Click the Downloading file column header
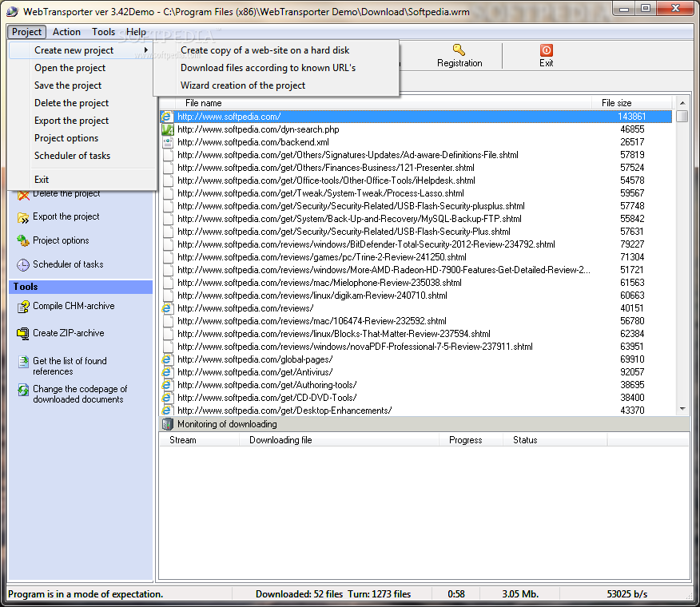700x607 pixels. (339, 440)
